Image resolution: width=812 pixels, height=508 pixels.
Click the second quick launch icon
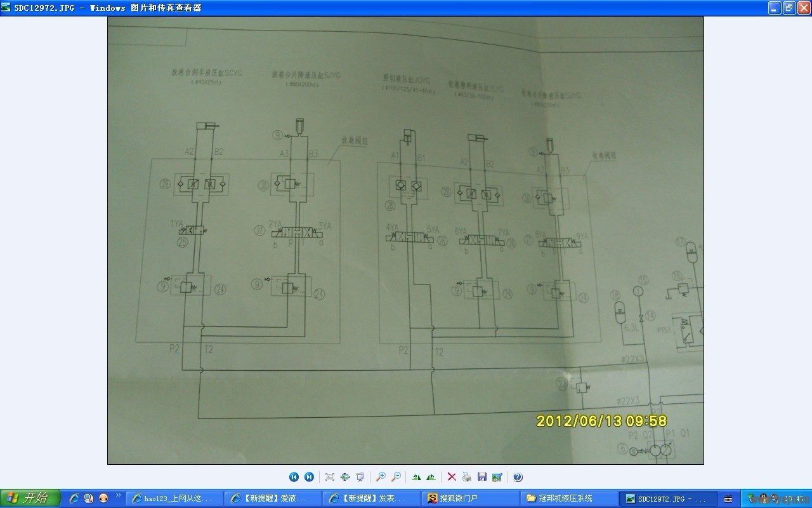[x=89, y=498]
